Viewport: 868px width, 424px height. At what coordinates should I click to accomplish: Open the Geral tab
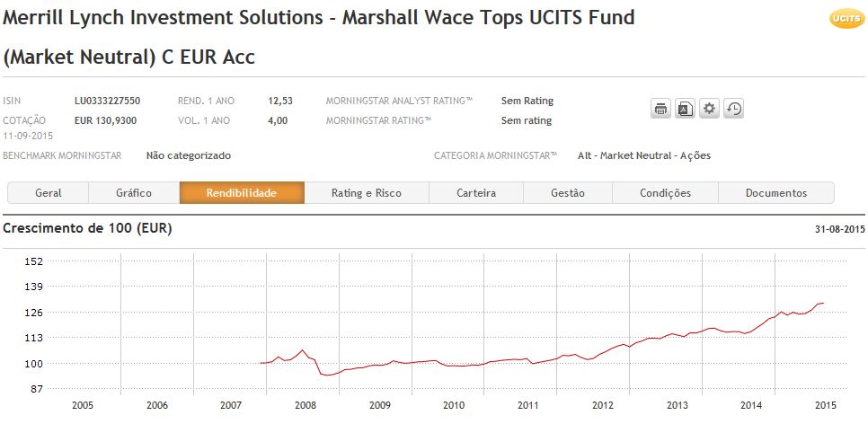pos(49,193)
